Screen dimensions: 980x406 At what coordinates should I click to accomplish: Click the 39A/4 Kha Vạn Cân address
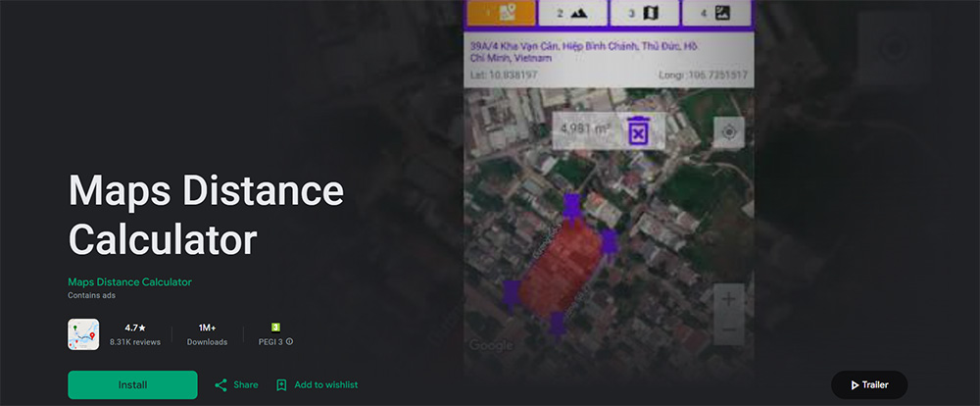[584, 52]
